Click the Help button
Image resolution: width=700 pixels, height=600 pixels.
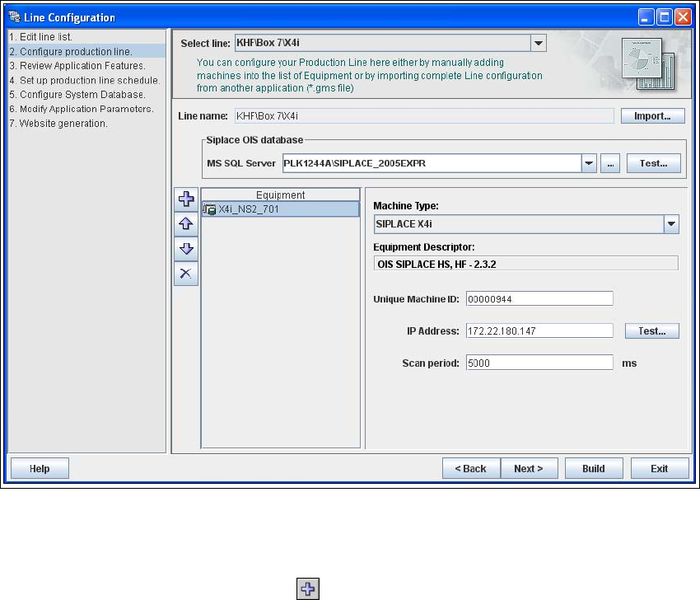coord(40,468)
